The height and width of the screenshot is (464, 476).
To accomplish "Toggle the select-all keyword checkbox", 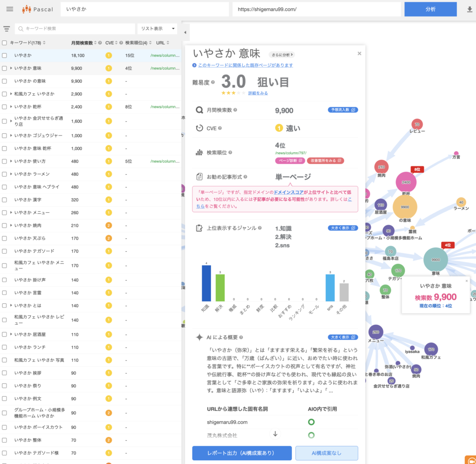I will (5, 43).
